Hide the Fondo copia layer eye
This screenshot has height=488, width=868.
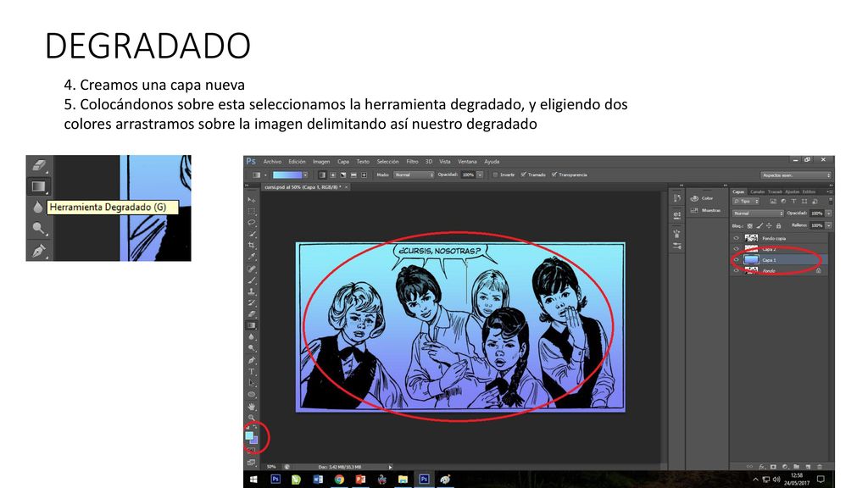coord(737,238)
